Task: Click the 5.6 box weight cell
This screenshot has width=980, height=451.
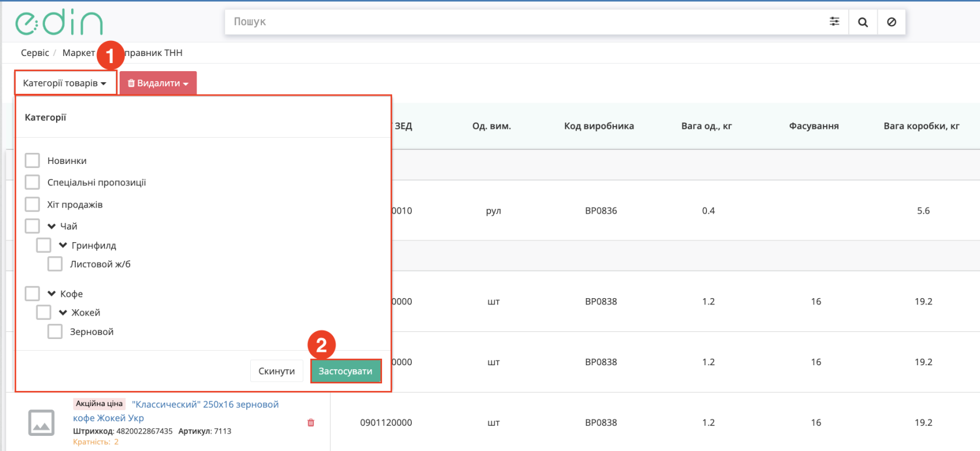Action: click(923, 211)
